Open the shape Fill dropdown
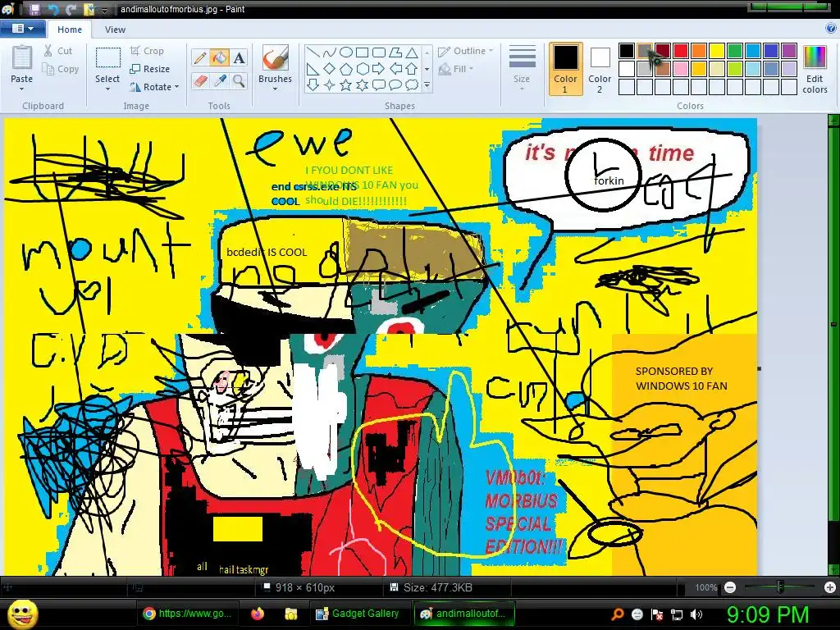 coord(456,69)
